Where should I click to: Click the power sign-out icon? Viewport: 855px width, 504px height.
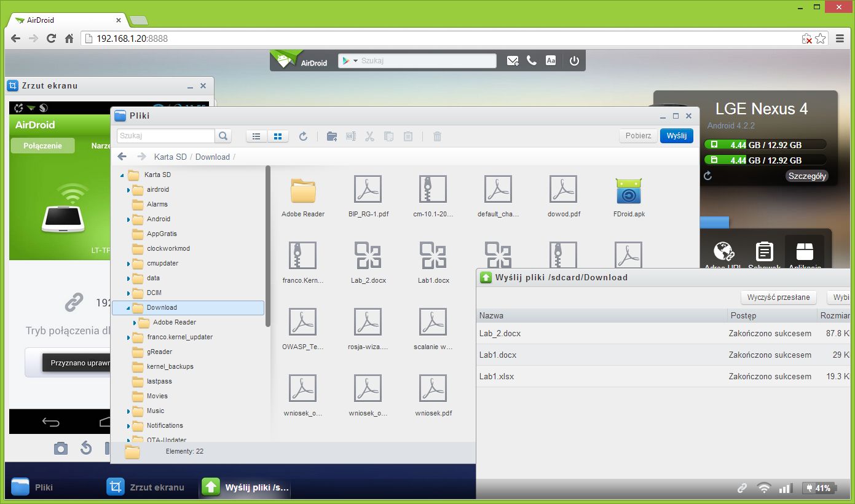tap(574, 61)
